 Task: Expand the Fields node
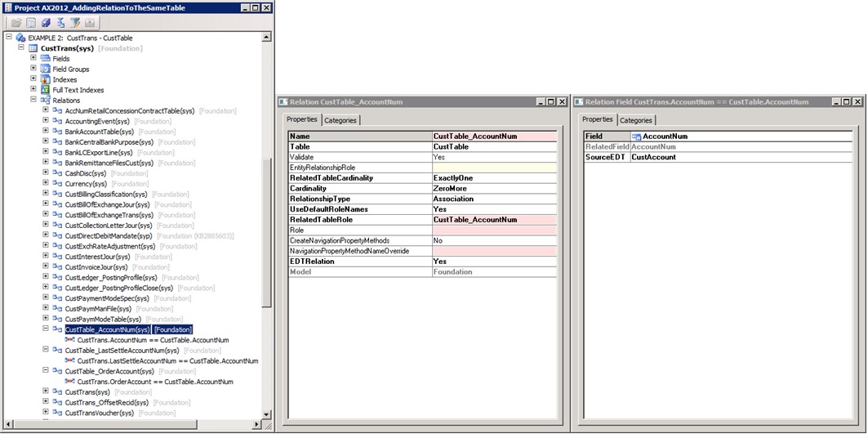click(x=33, y=59)
